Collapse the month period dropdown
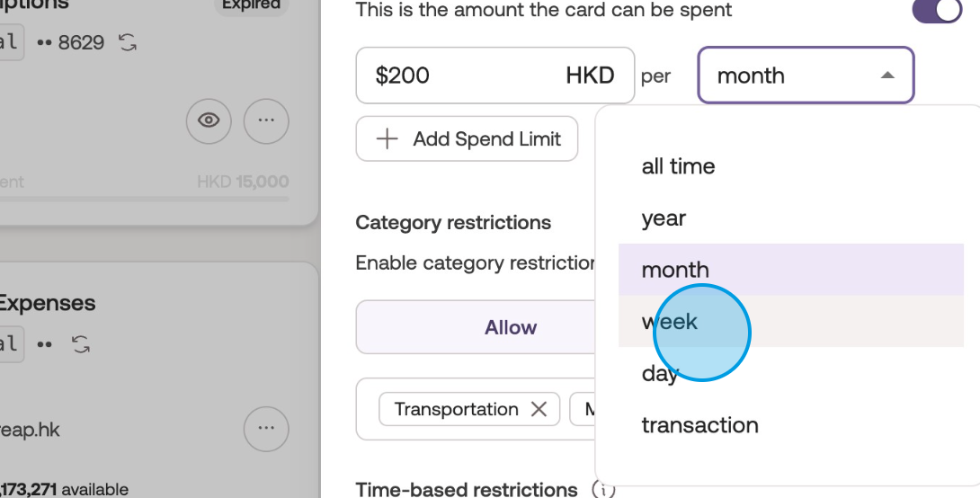The image size is (980, 498). pos(887,76)
